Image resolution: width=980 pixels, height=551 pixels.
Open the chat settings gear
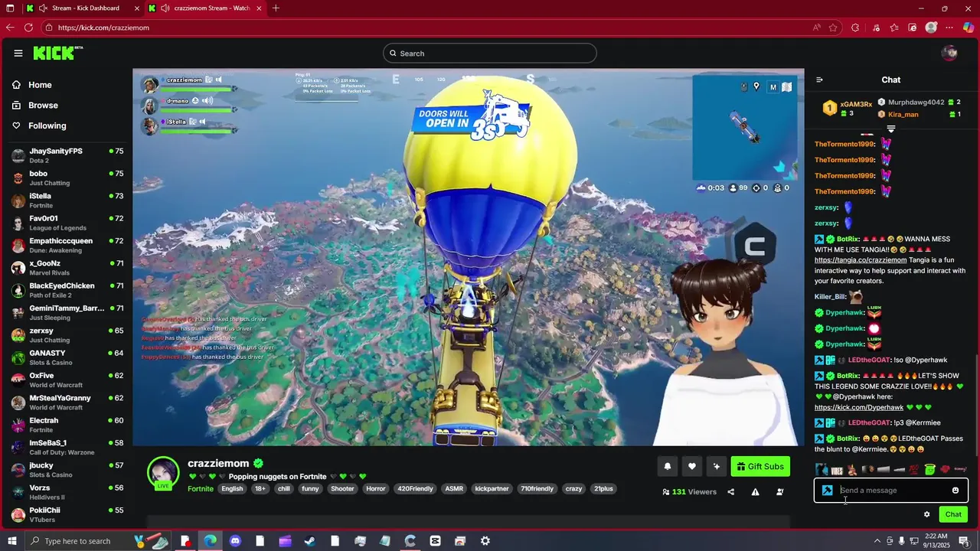926,514
